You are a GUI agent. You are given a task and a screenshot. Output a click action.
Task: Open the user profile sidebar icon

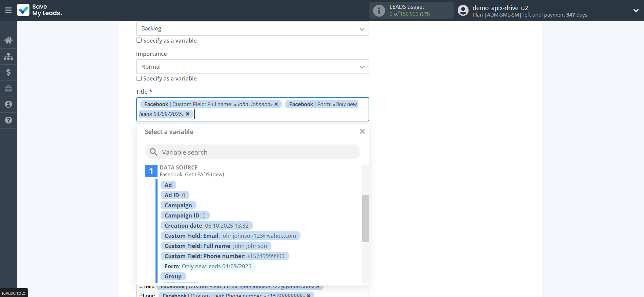coord(8,104)
